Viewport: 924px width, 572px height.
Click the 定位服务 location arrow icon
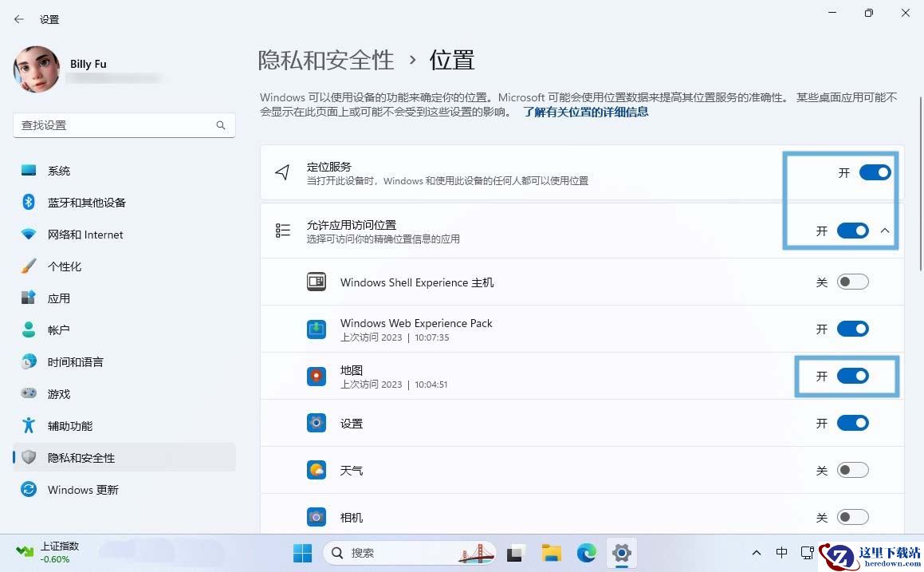[x=282, y=172]
